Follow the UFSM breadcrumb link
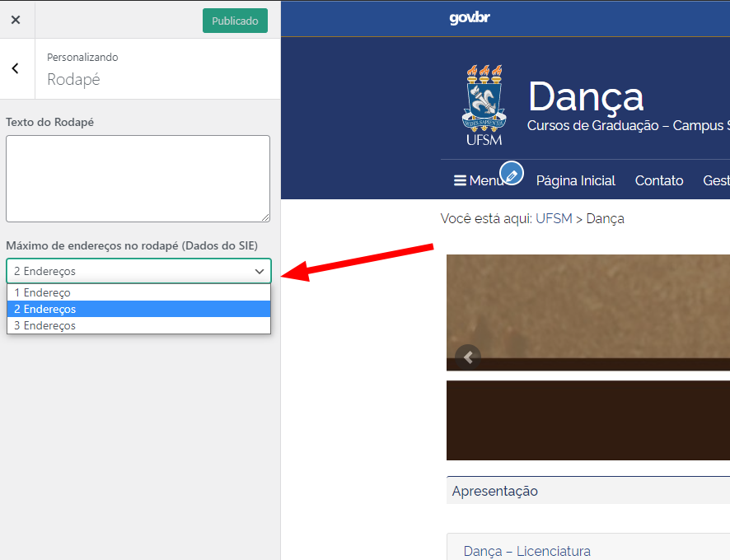The height and width of the screenshot is (560, 730). point(554,218)
